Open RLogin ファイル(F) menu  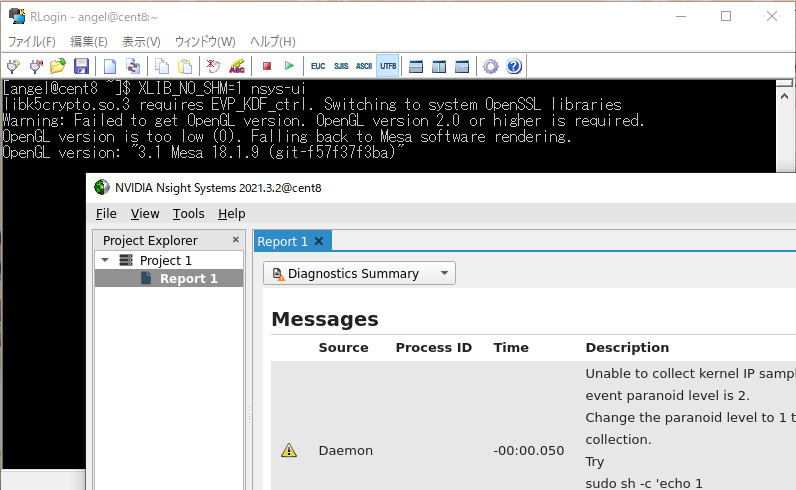click(x=31, y=42)
